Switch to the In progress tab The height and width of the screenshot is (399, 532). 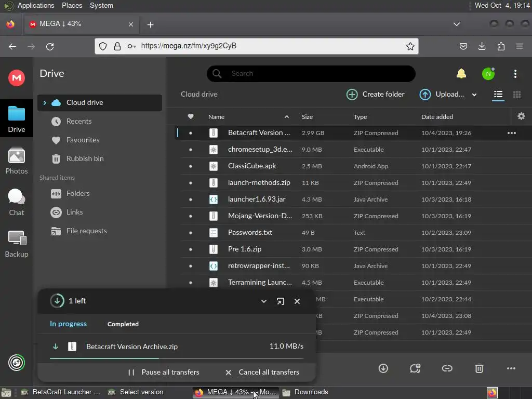(x=68, y=324)
